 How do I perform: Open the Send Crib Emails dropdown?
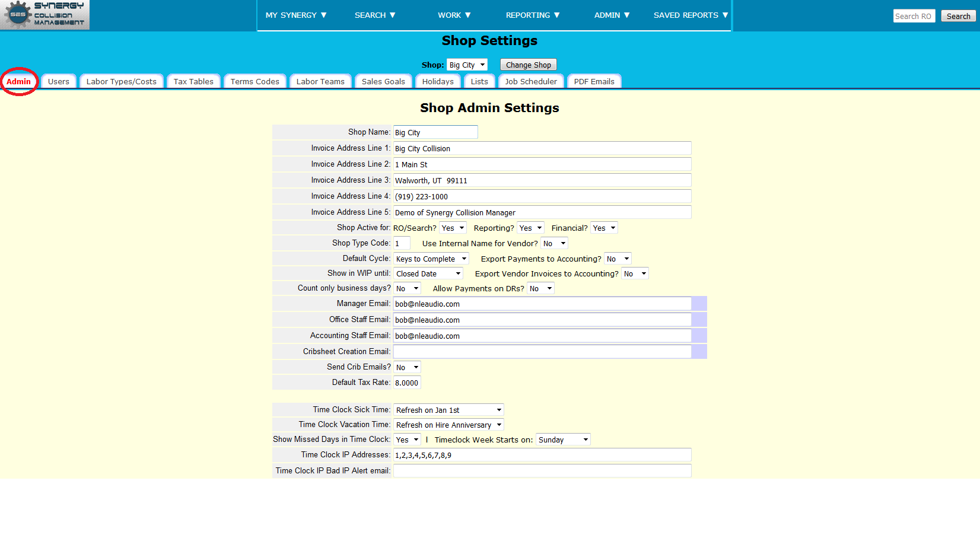(x=407, y=367)
